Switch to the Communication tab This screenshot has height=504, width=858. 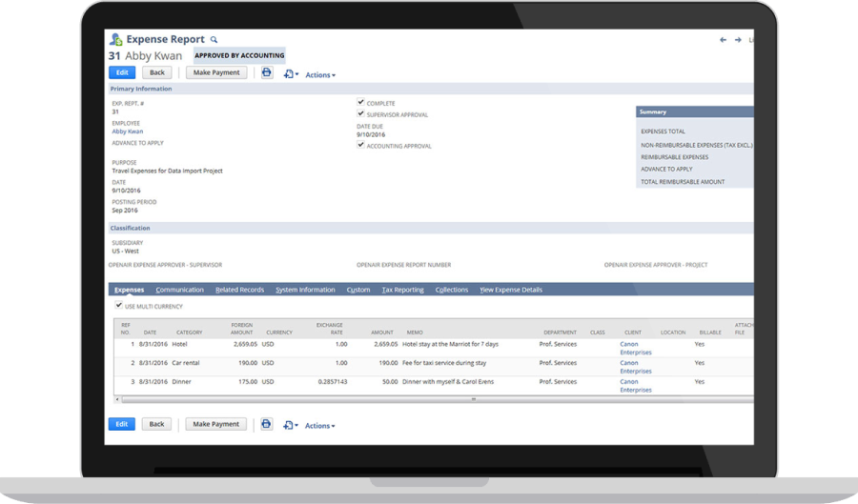pos(179,290)
